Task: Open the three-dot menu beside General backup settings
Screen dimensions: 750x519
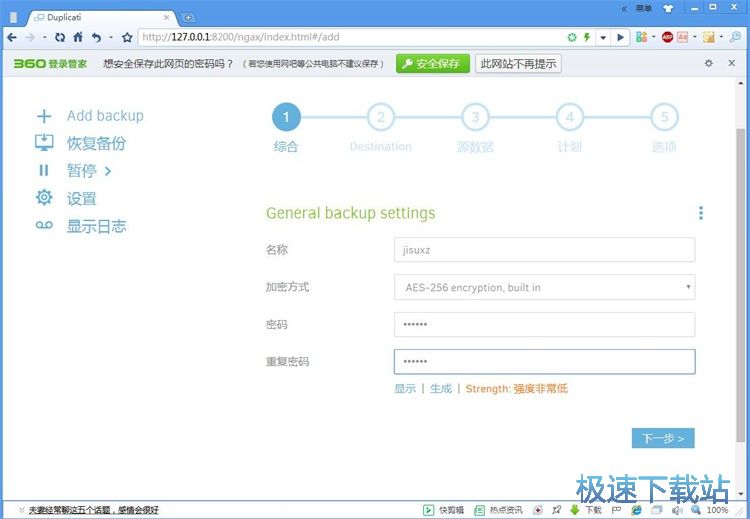Action: tap(701, 213)
